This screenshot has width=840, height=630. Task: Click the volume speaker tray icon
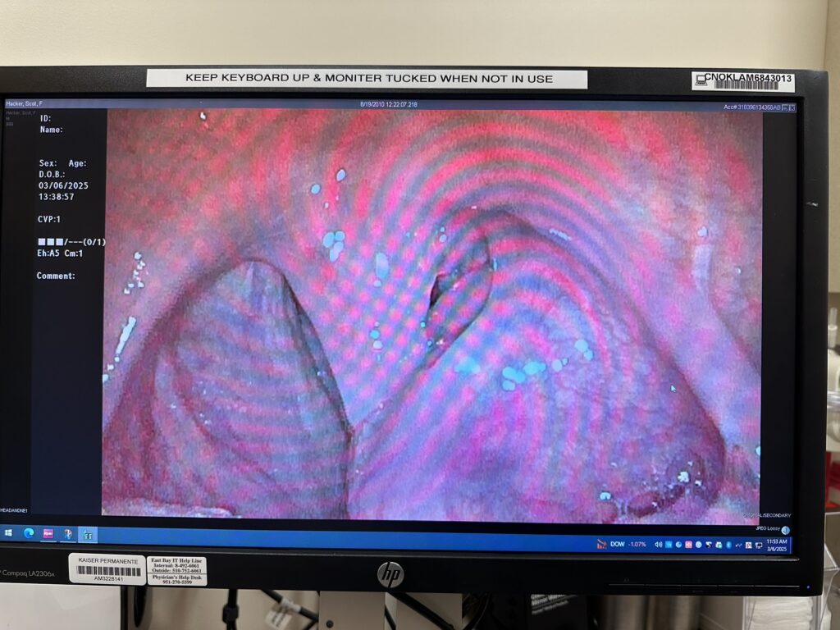click(659, 545)
